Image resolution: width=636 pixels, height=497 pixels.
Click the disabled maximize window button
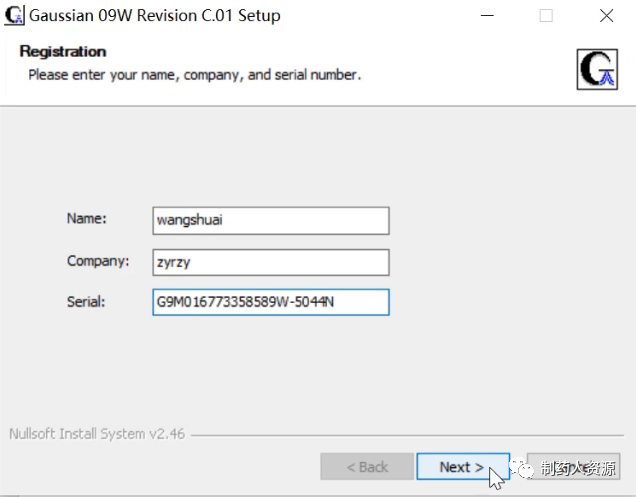pyautogui.click(x=546, y=16)
